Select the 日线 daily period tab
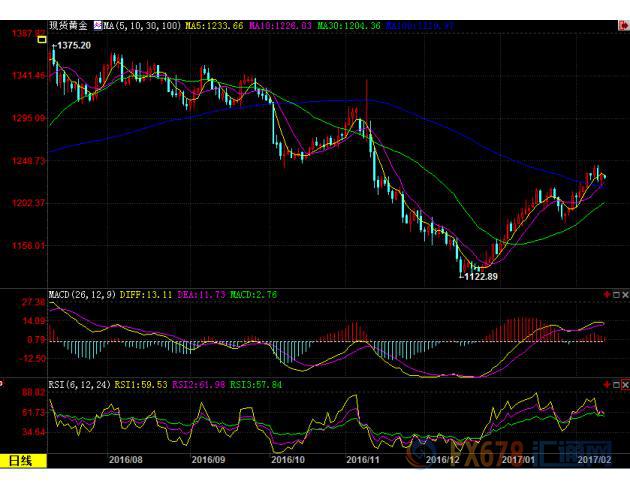 tap(22, 459)
